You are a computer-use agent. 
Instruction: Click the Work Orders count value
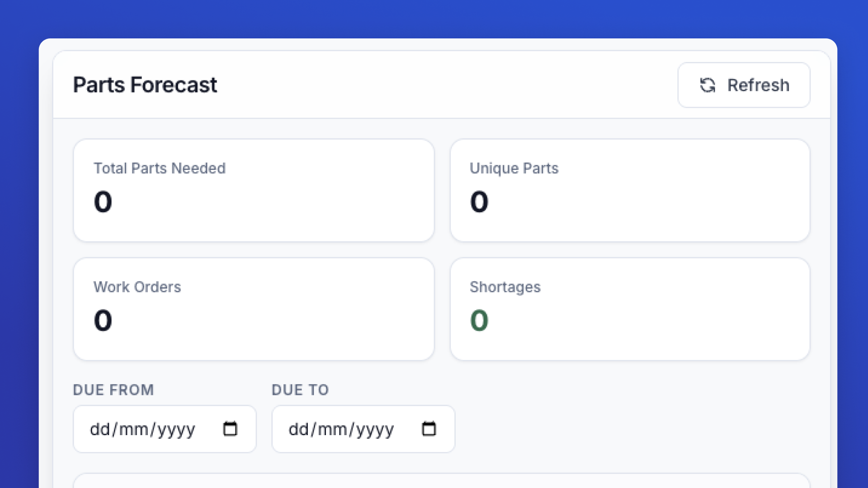click(x=103, y=320)
